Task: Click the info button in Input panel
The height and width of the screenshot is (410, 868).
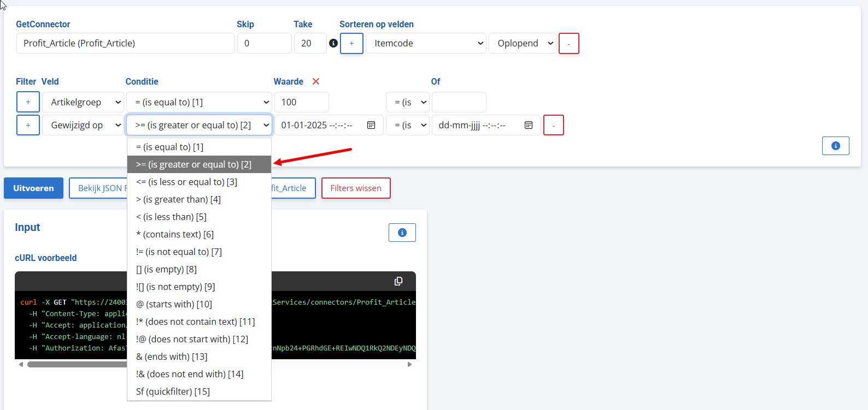Action: tap(402, 233)
